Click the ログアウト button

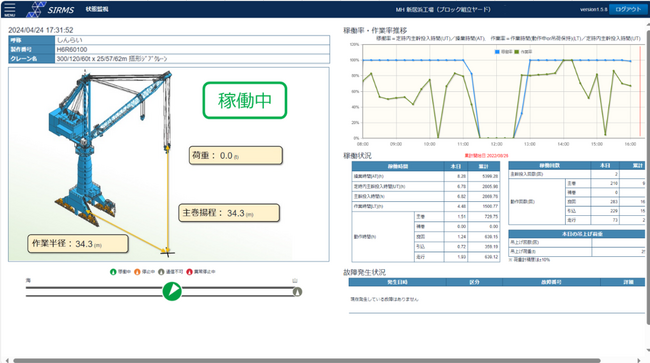(x=628, y=9)
